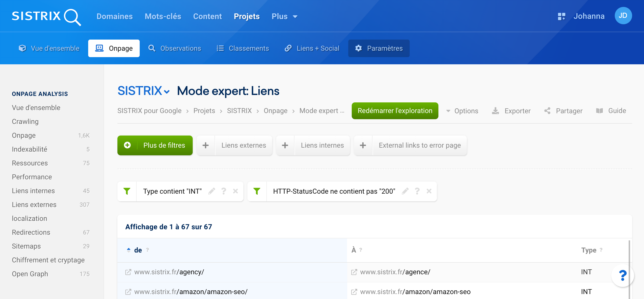Open sidebar Liens externes item (307)
The image size is (644, 299).
coord(51,205)
